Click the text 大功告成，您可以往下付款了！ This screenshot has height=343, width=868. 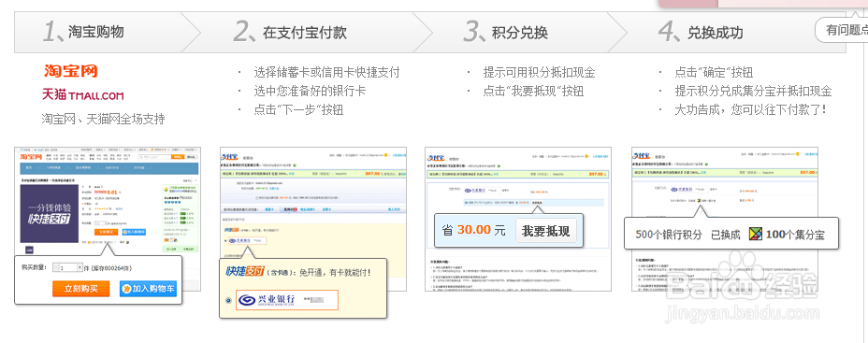751,109
